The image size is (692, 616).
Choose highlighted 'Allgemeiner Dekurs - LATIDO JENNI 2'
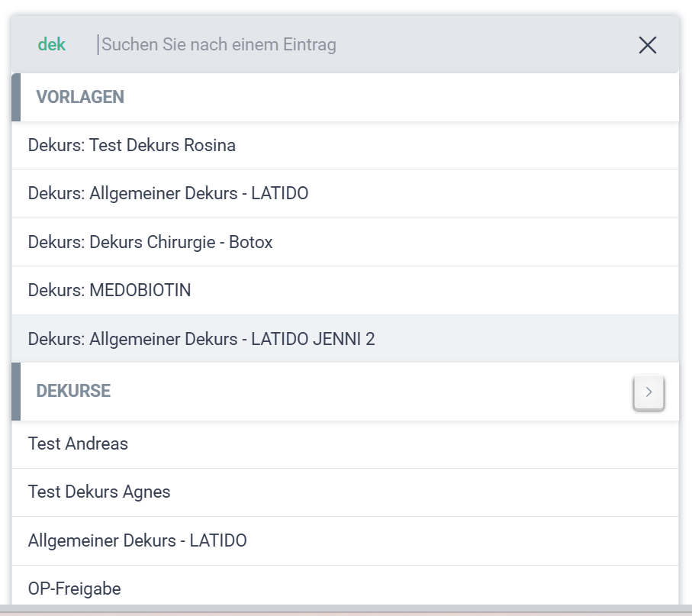pos(201,339)
